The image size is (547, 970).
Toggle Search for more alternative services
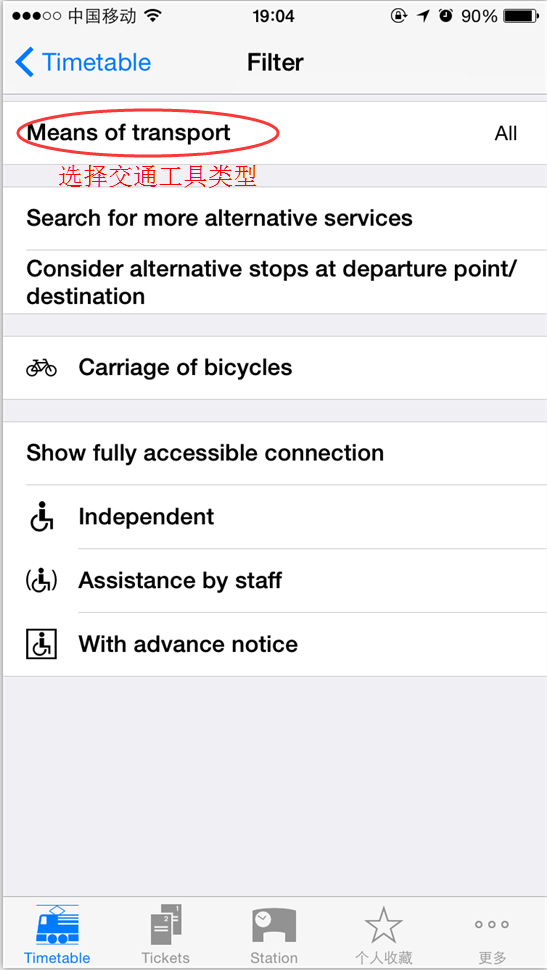click(274, 218)
